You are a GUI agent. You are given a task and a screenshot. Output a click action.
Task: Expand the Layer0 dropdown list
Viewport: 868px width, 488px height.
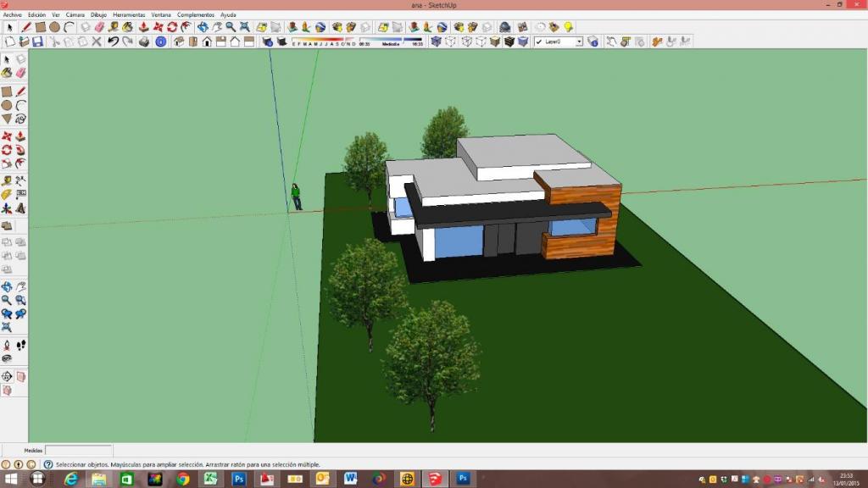tap(580, 41)
